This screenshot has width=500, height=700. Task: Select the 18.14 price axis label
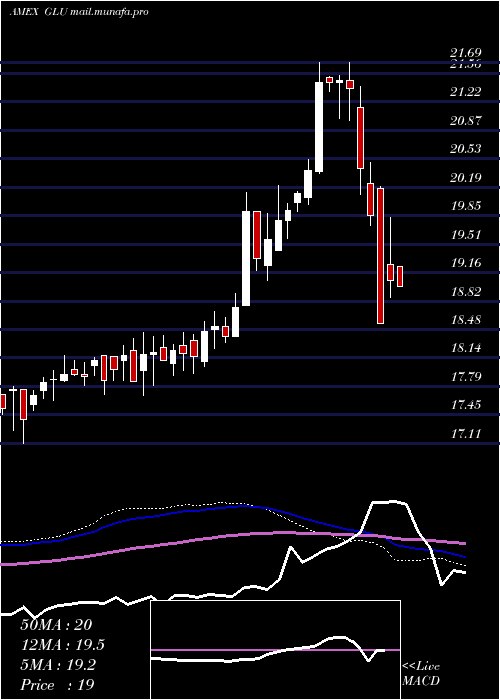coord(466,348)
